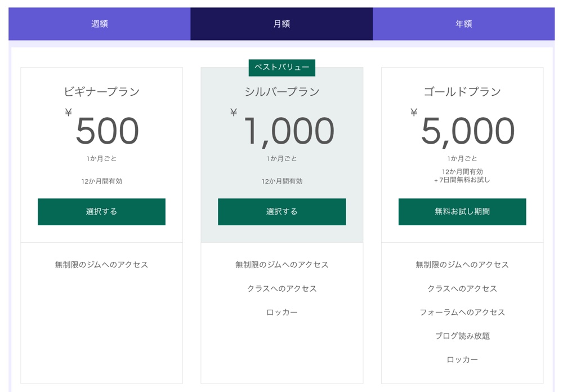Start the 無料お試し期間 for ゴールドプラン

462,212
